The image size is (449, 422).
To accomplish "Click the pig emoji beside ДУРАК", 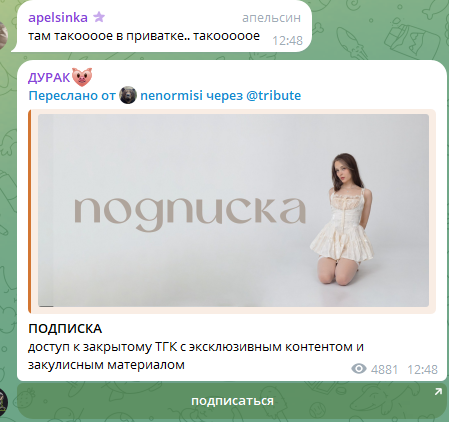I will [82, 77].
